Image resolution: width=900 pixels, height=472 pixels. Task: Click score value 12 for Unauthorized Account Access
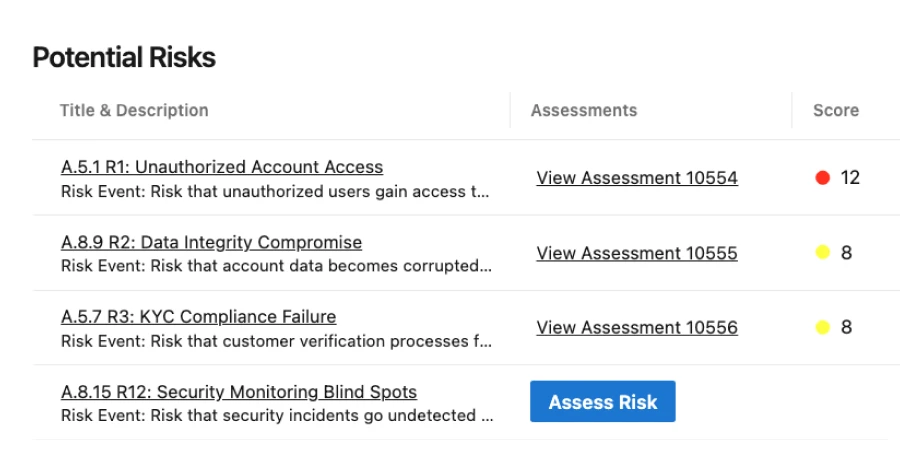pos(850,178)
